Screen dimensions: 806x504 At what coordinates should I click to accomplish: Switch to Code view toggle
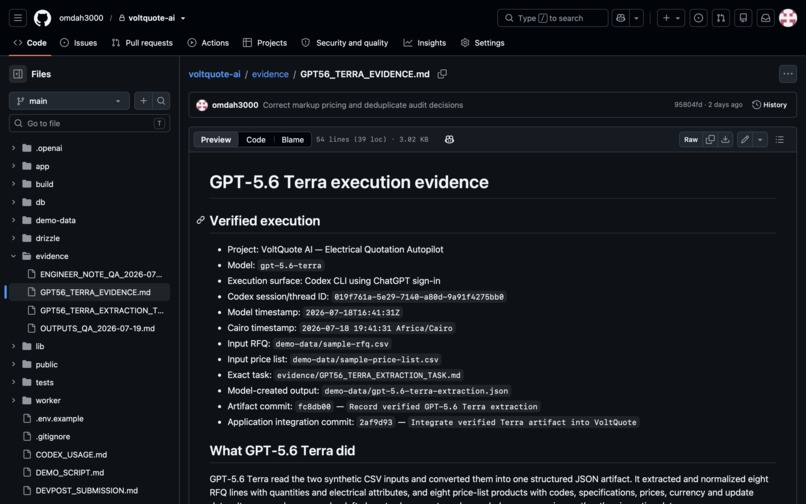(x=255, y=140)
